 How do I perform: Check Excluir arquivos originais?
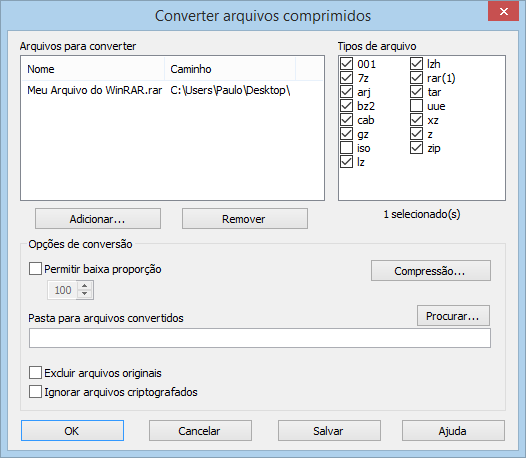point(35,373)
